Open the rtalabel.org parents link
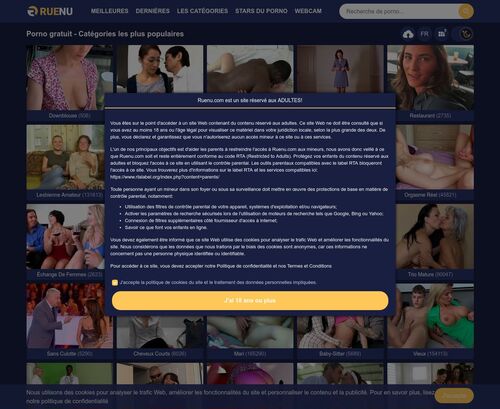Screen dimensions: 500x409 coord(165,177)
